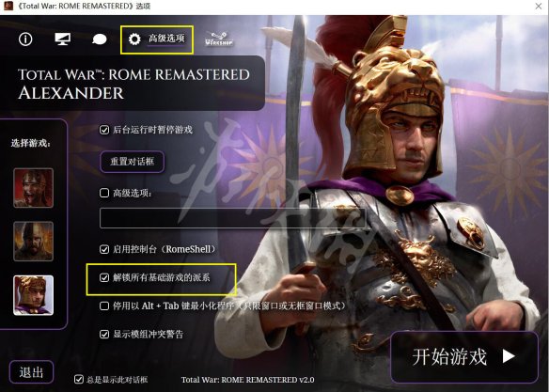Select the 高级选项 gear tab

coord(156,39)
